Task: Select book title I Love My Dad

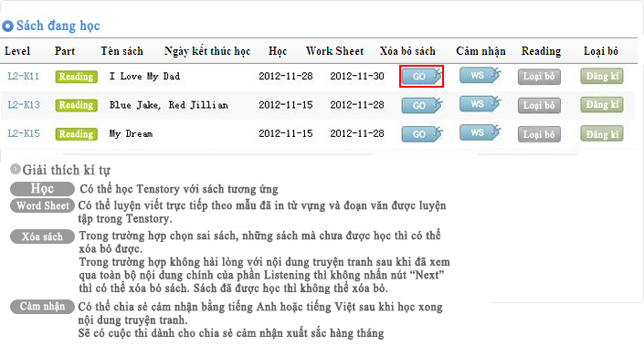Action: tap(144, 76)
